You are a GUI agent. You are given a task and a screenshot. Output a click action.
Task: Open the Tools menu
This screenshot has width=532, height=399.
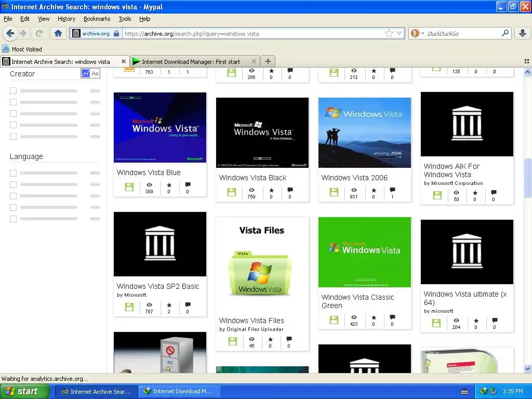click(125, 19)
